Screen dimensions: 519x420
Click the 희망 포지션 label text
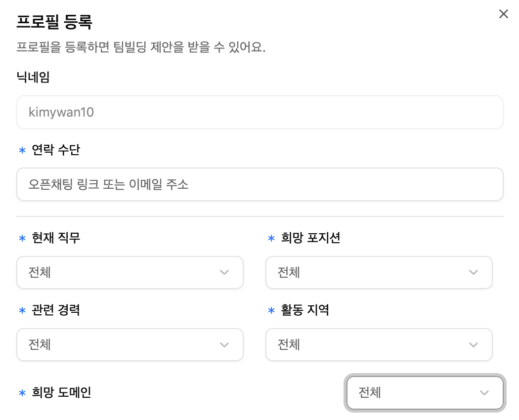coord(310,238)
